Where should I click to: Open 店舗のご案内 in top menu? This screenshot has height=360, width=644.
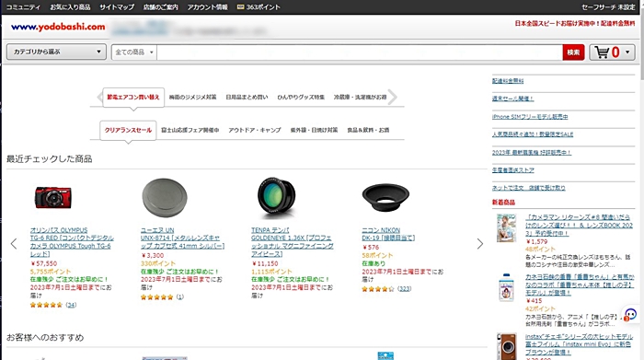point(161,7)
